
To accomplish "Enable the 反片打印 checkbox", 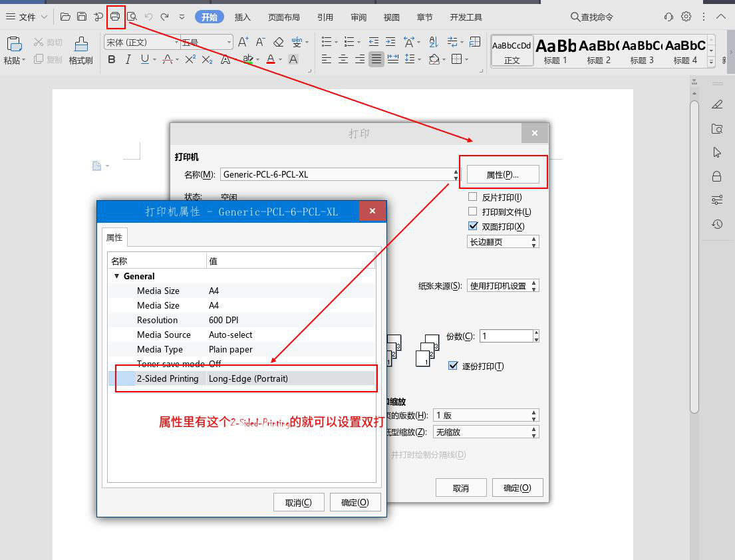I will point(473,197).
